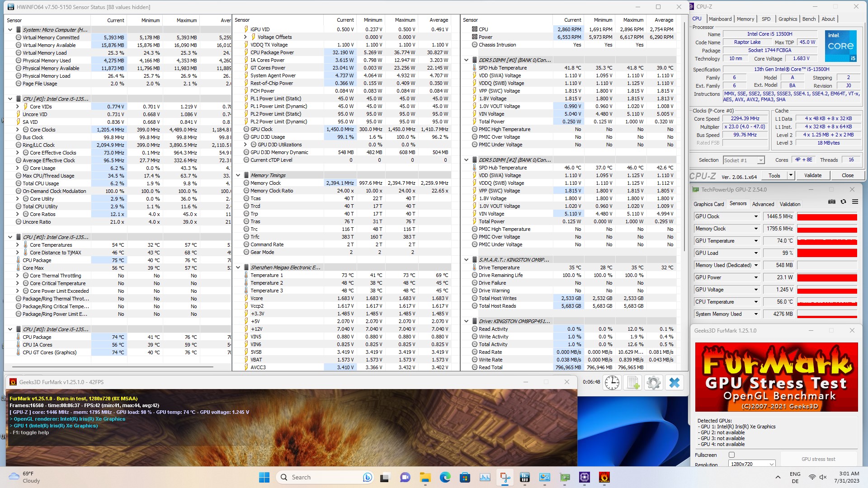Click the blue X close sensors icon
This screenshot has height=488, width=868.
click(x=674, y=382)
